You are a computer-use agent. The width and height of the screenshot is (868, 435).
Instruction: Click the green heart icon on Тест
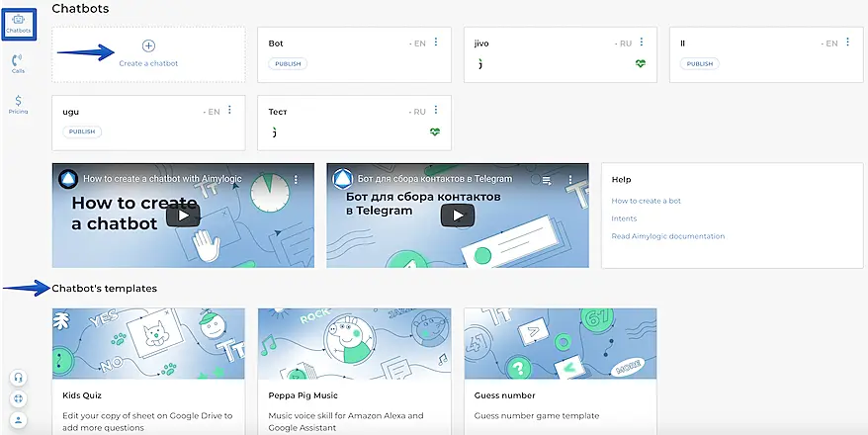(x=435, y=131)
